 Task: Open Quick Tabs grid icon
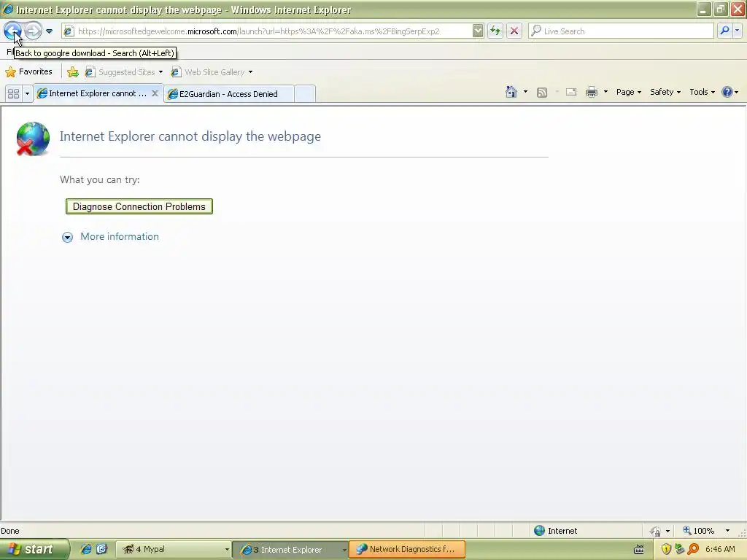13,93
